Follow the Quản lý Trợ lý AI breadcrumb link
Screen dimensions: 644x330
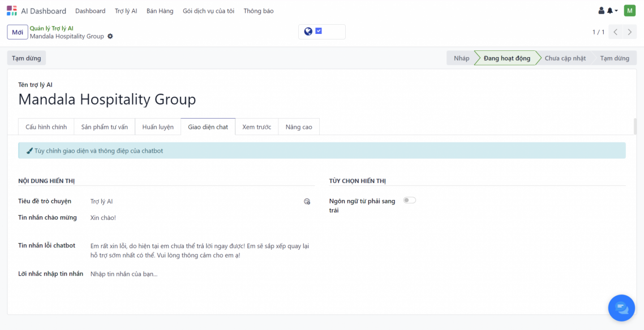(x=51, y=28)
